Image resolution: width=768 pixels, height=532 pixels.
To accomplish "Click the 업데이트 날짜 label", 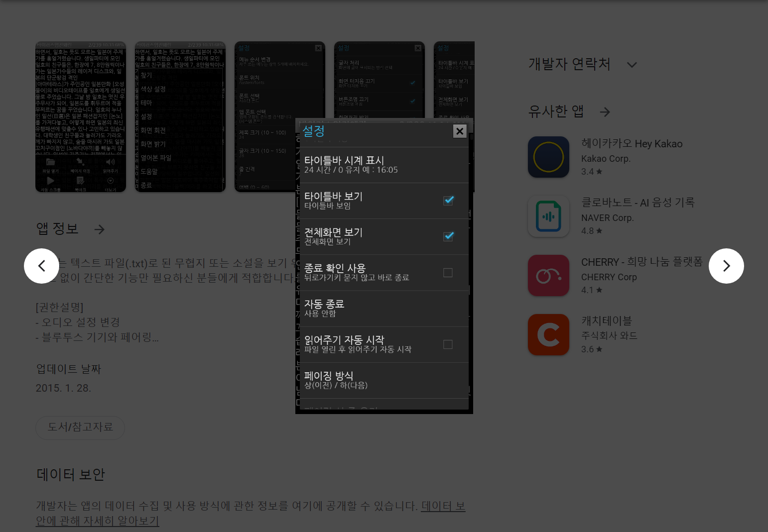I will click(68, 369).
